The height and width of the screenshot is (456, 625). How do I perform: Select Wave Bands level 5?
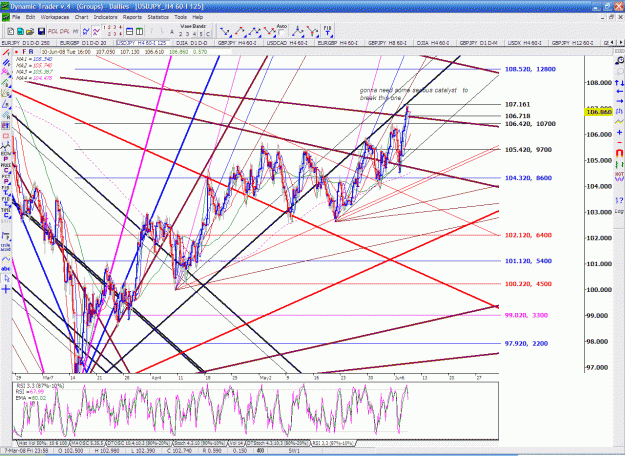[201, 34]
